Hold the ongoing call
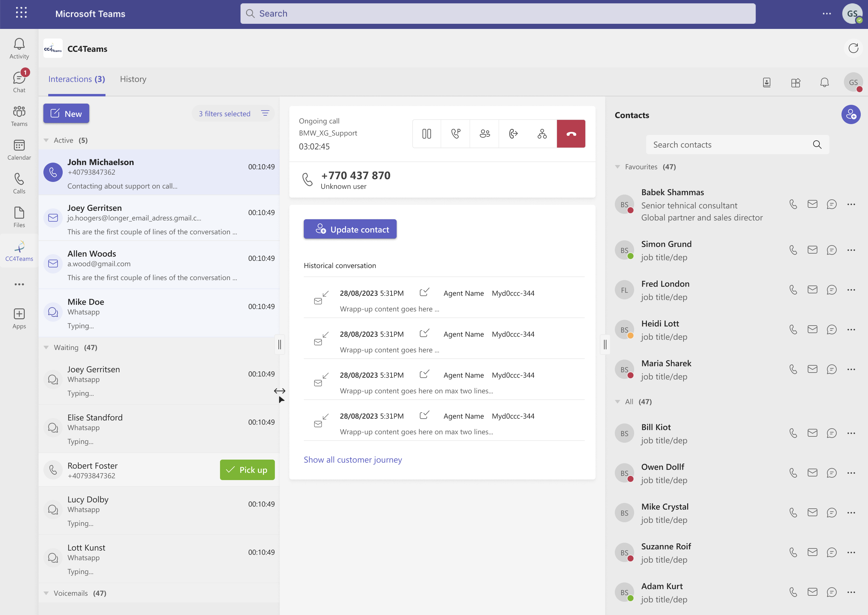Screen dimensions: 868x615 tap(426, 134)
